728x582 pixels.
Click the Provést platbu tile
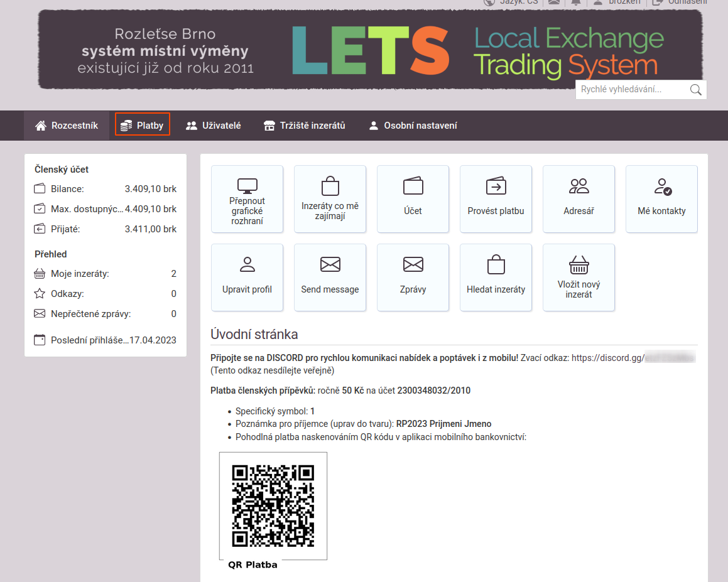(x=496, y=199)
